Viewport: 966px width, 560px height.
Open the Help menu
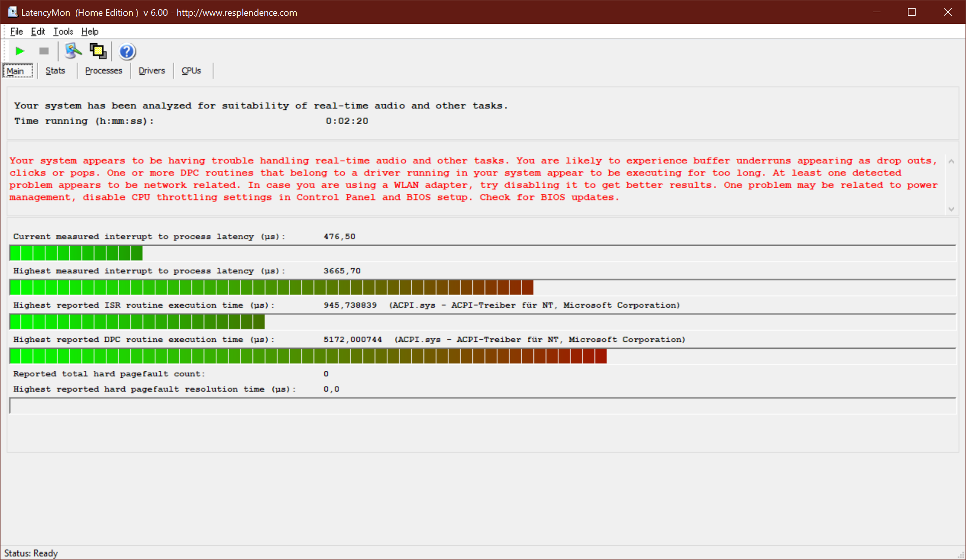pyautogui.click(x=90, y=32)
